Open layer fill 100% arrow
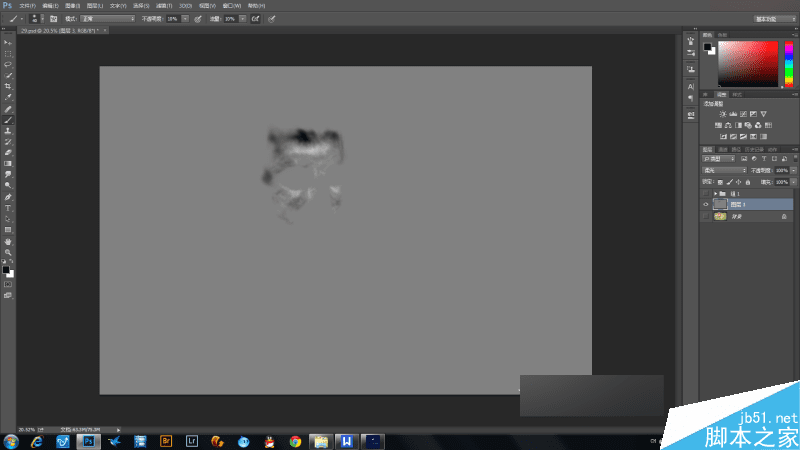The height and width of the screenshot is (450, 800). pos(793,182)
